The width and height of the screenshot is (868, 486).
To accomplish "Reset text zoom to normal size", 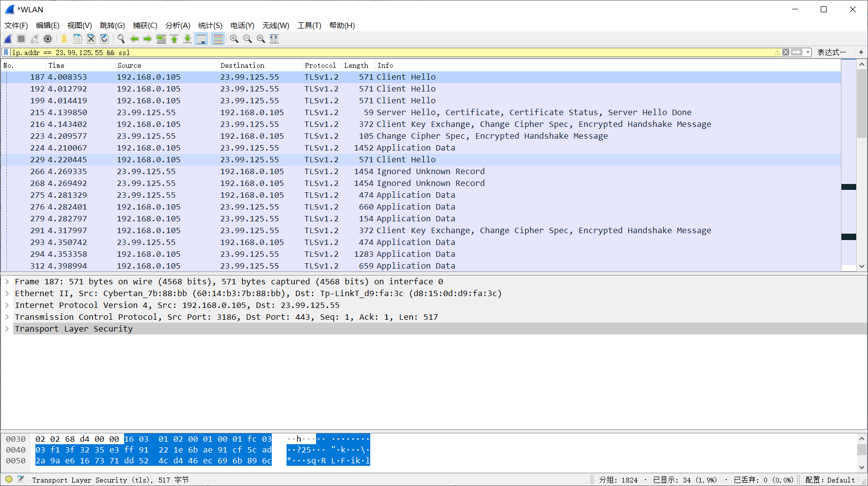I will pos(261,39).
